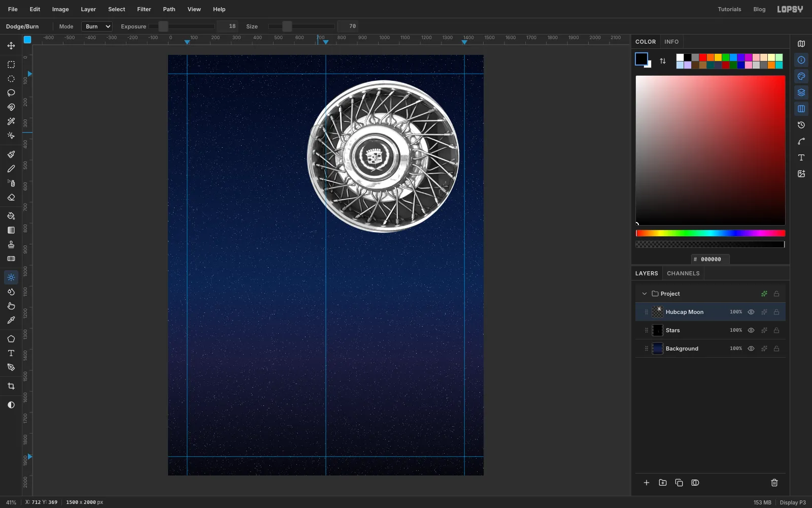The height and width of the screenshot is (508, 812).
Task: Open the Blog link
Action: pyautogui.click(x=759, y=9)
